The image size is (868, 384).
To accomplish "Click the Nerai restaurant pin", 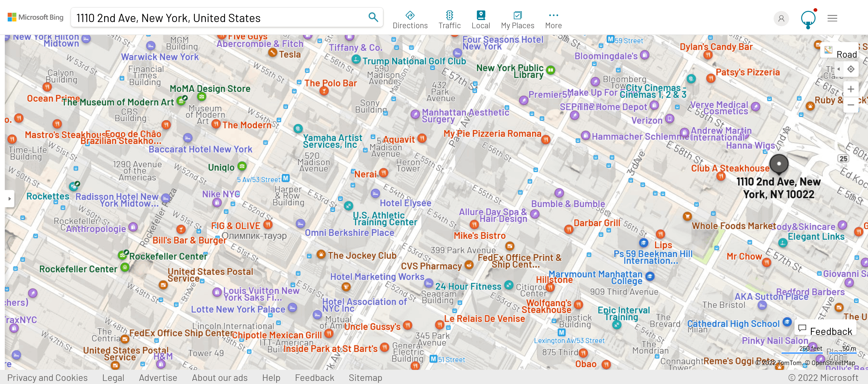I will 383,173.
